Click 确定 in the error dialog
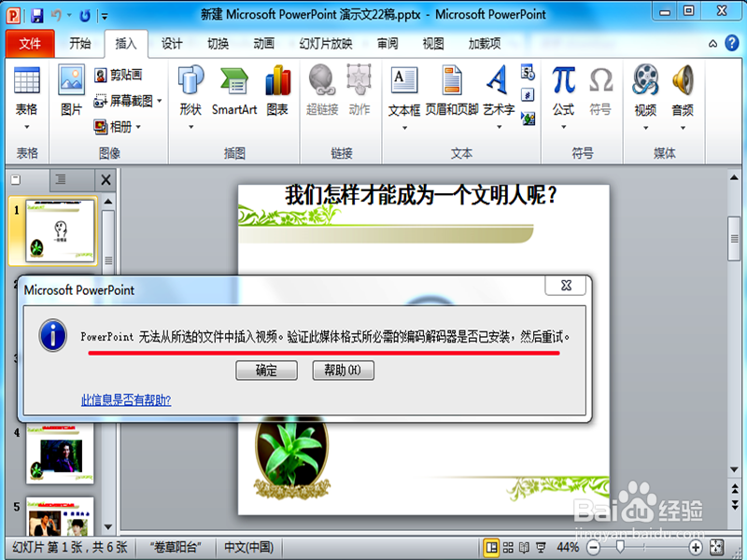This screenshot has width=747, height=560. [266, 371]
